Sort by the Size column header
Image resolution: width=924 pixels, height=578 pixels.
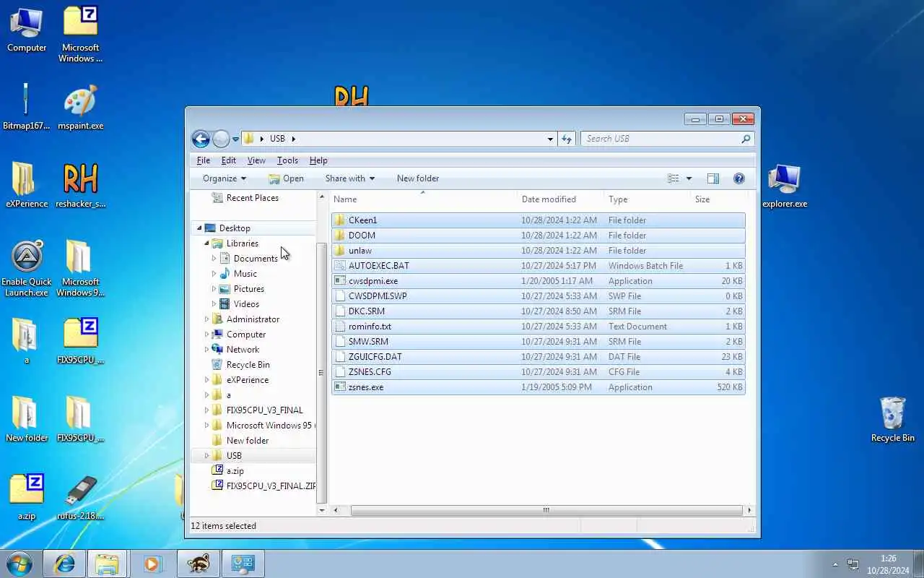point(718,199)
